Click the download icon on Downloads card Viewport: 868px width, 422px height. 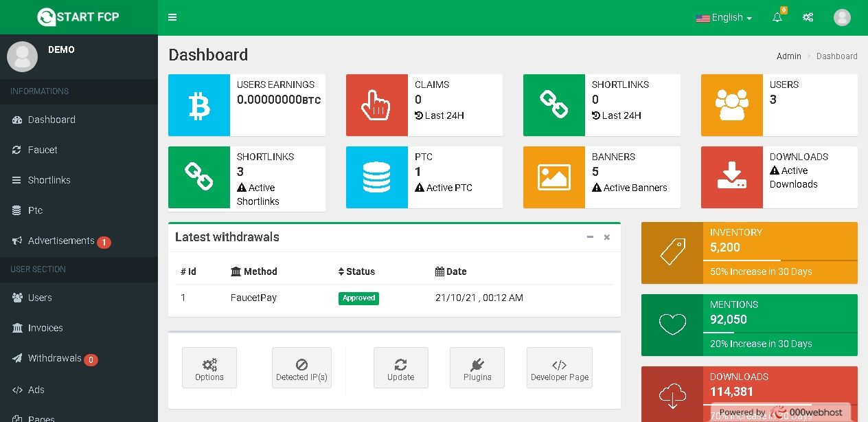click(x=732, y=177)
